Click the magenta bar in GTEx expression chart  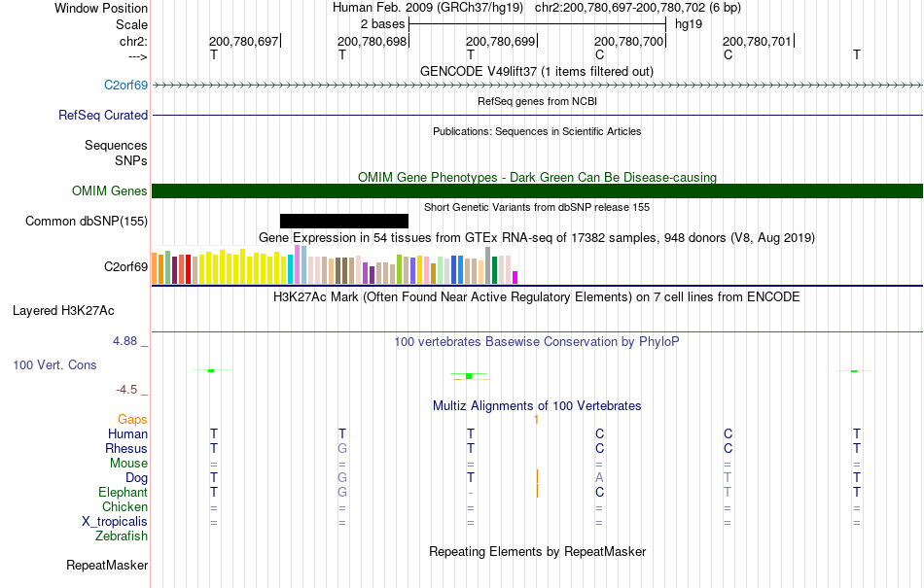(515, 277)
